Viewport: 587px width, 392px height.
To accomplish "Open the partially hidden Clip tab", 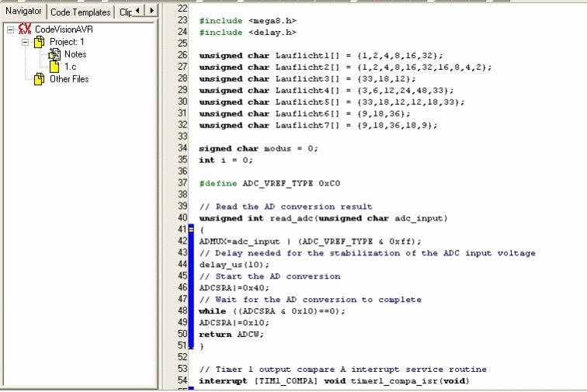I will pyautogui.click(x=126, y=12).
